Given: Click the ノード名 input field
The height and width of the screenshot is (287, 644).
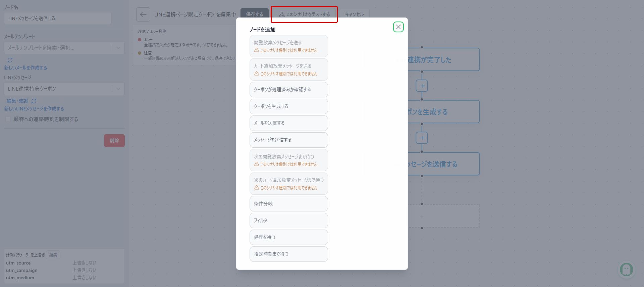Looking at the screenshot, I should (58, 18).
